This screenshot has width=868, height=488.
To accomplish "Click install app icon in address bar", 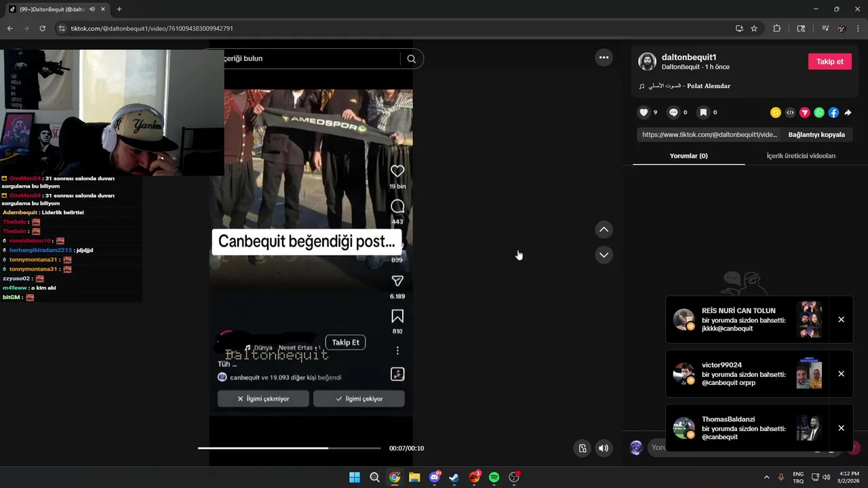I will pos(739,28).
